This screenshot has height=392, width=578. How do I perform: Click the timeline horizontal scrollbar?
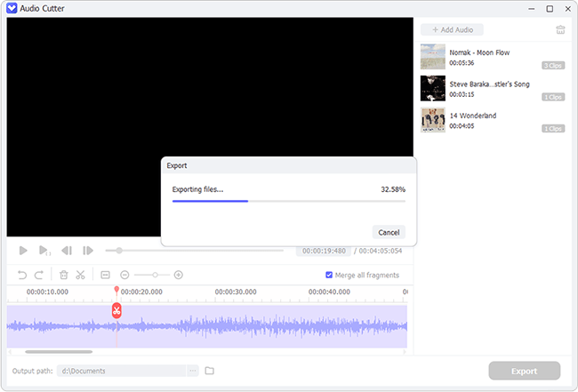coord(59,352)
